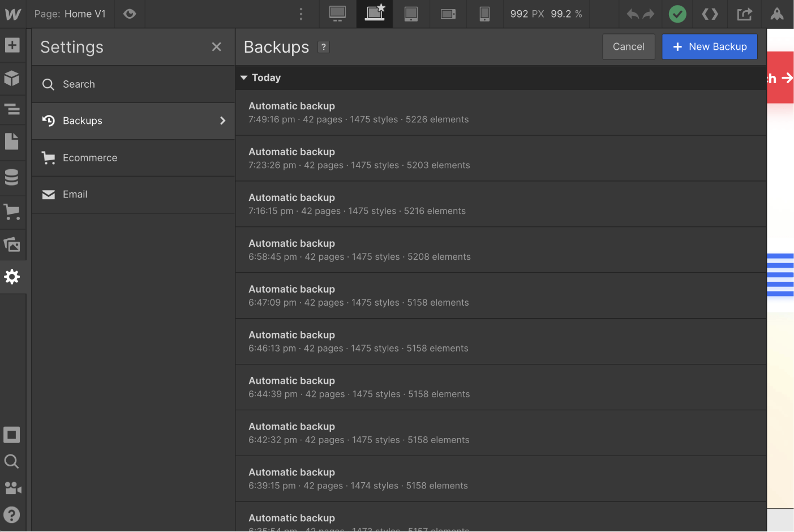Image resolution: width=794 pixels, height=532 pixels.
Task: Select the Ecommerce settings menu item
Action: (x=90, y=158)
